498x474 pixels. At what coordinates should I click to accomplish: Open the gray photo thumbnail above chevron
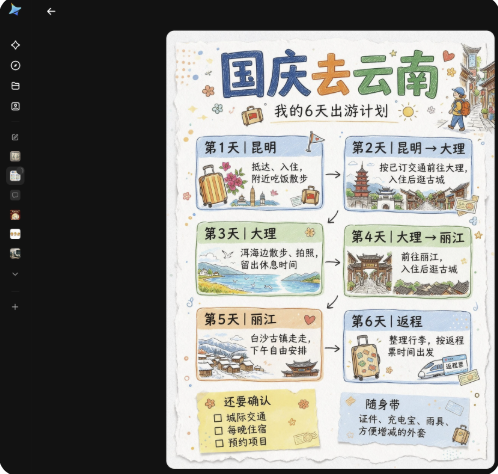(15, 254)
